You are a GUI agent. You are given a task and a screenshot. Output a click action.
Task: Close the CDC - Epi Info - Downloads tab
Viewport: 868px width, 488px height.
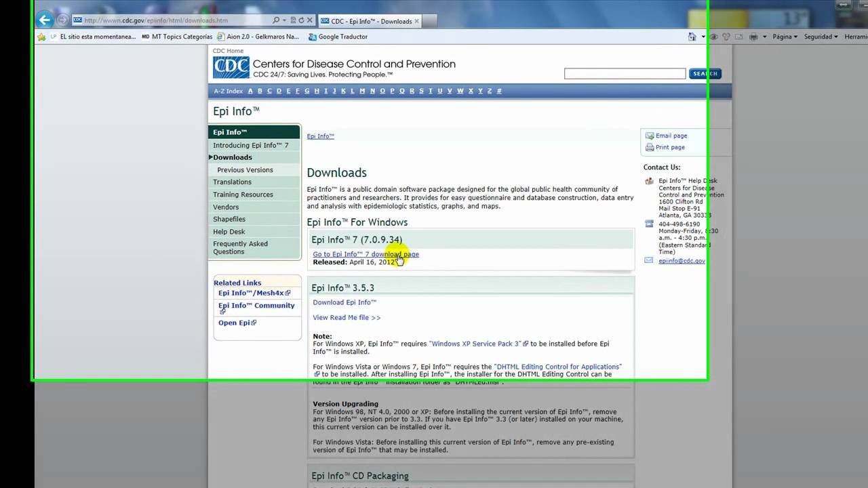click(416, 21)
